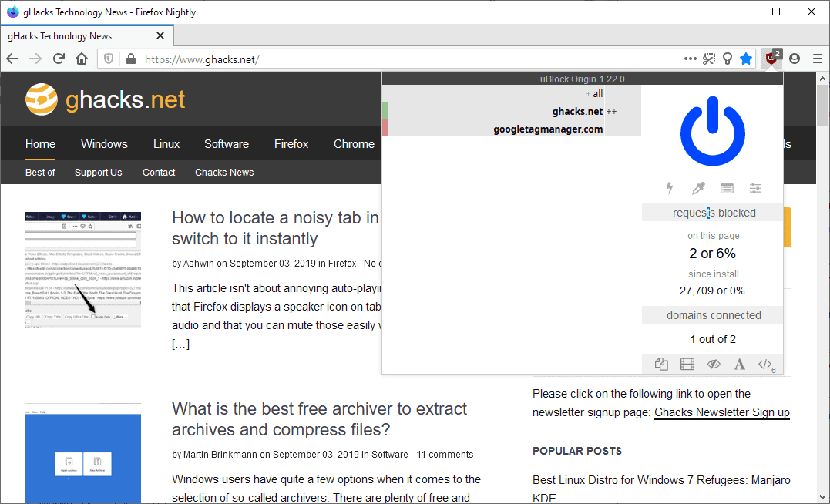Open the uBlock Origin logger
This screenshot has height=504, width=830.
726,187
